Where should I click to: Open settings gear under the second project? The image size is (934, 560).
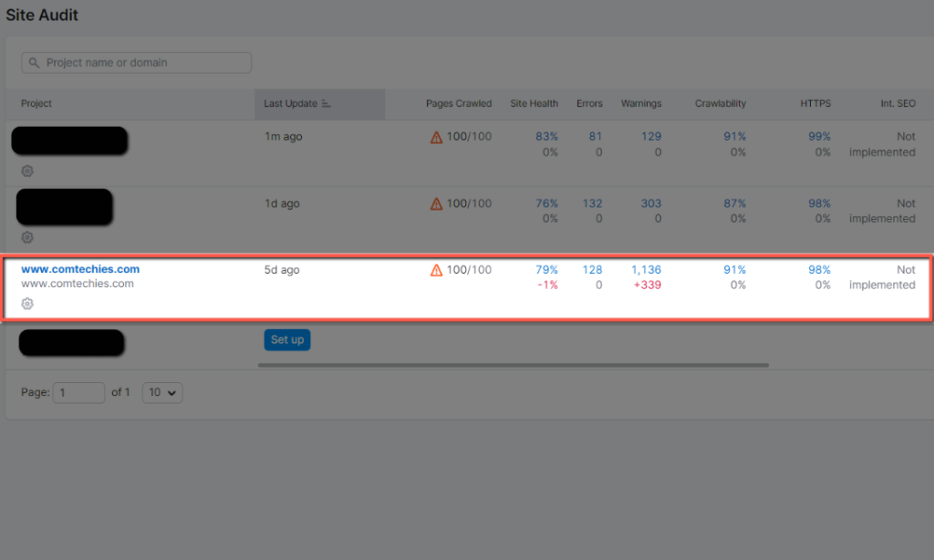pos(26,237)
